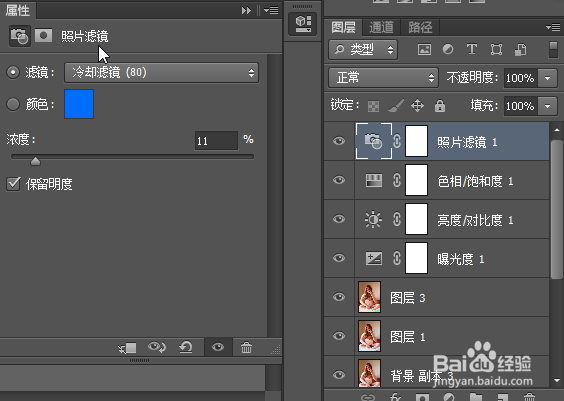
Task: Filter layers by smart object icon
Action: pos(520,49)
